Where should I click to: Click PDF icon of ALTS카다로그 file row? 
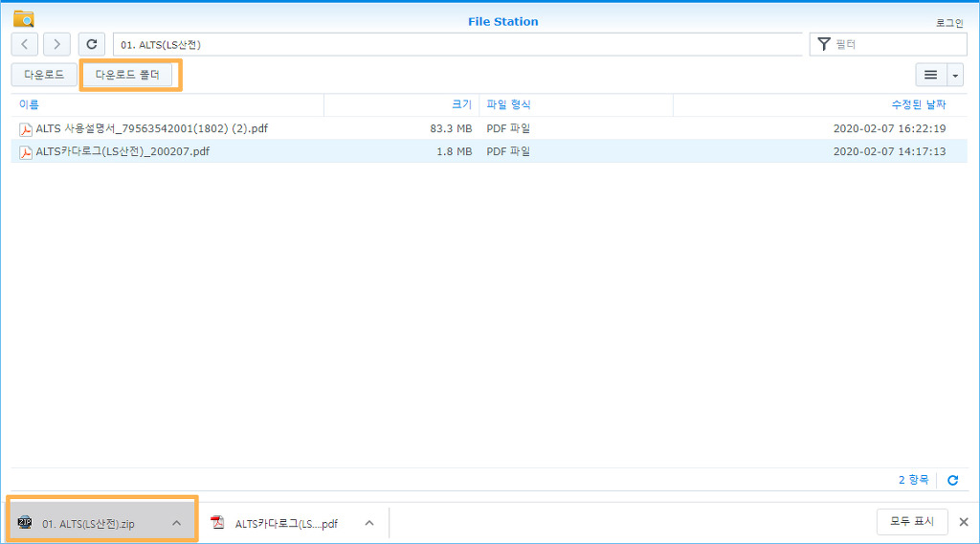[26, 152]
